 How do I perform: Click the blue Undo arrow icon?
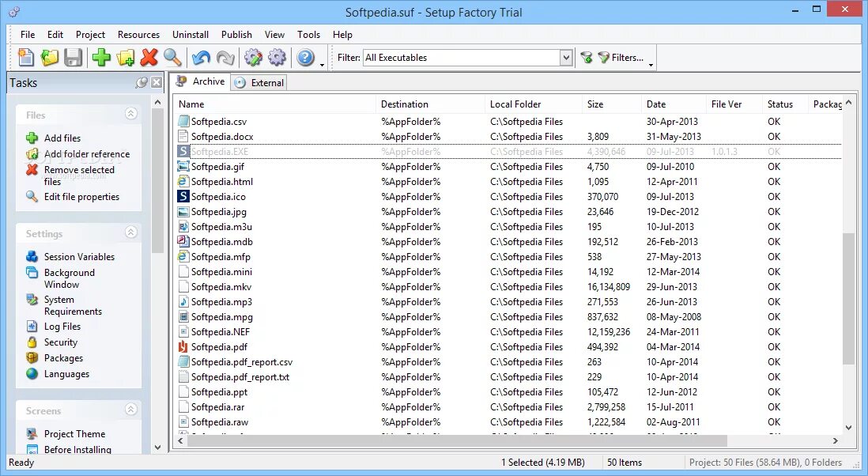pyautogui.click(x=201, y=58)
